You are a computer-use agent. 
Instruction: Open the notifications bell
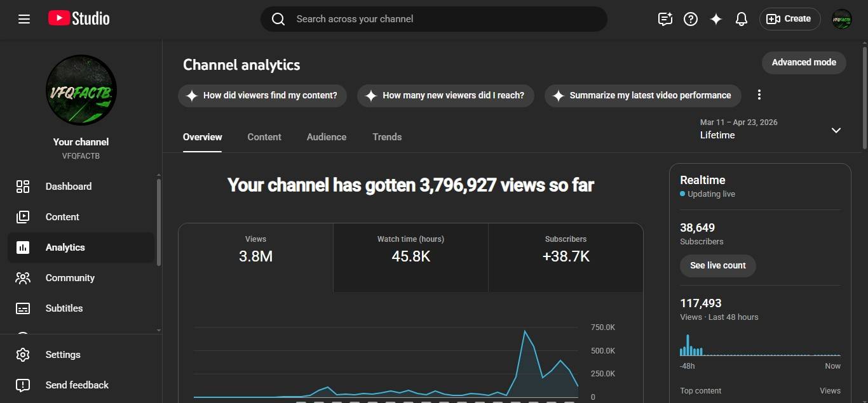coord(741,19)
